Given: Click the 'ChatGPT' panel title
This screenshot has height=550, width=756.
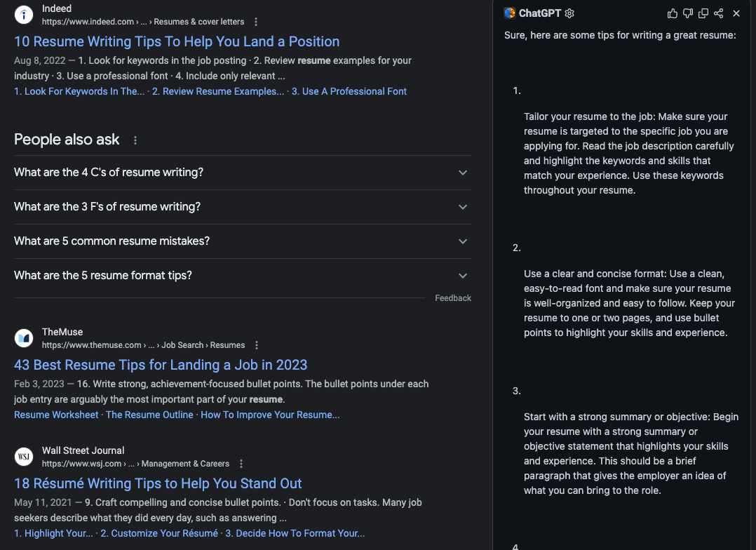Looking at the screenshot, I should [539, 13].
